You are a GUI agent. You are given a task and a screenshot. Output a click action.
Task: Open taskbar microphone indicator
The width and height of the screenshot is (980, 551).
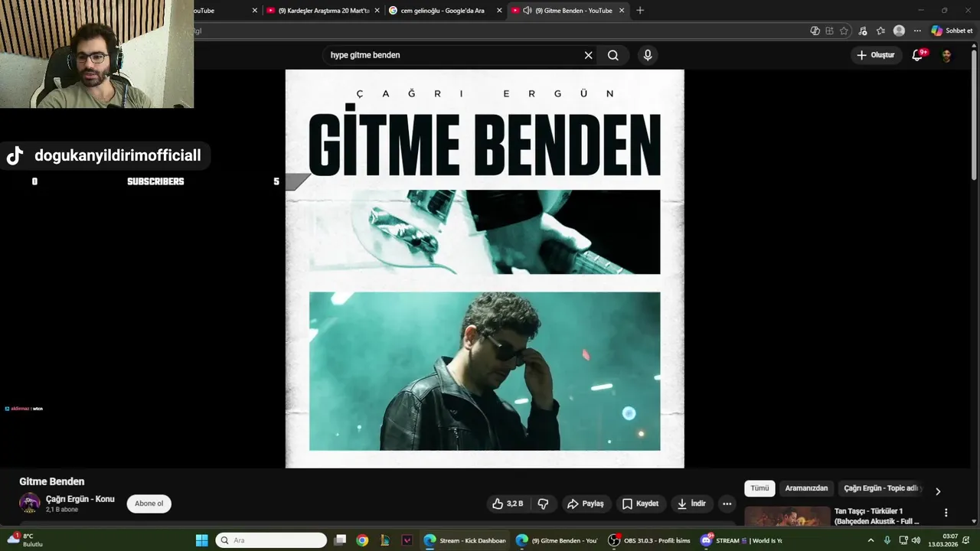point(887,540)
